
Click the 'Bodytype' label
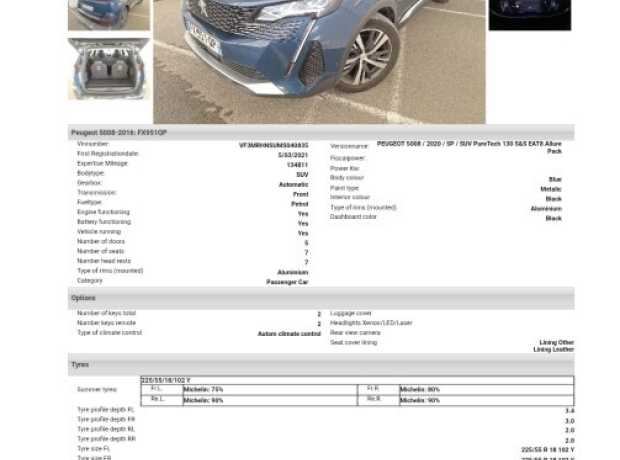(x=91, y=173)
